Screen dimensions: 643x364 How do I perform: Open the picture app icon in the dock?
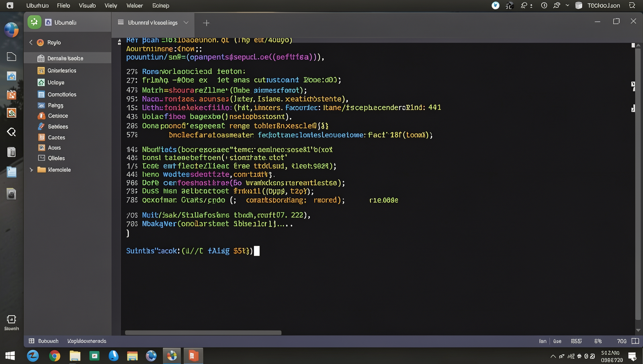[11, 76]
